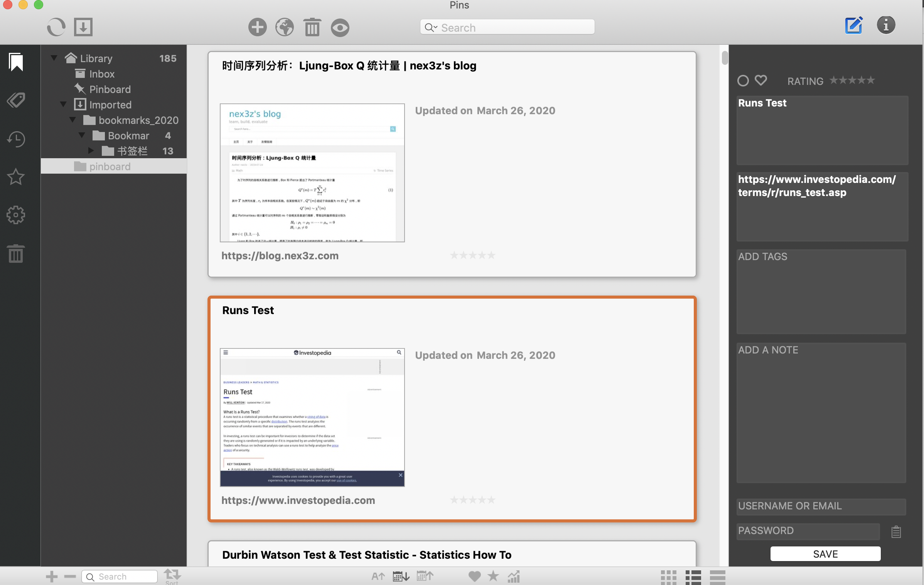
Task: Click the add new bookmark icon
Action: [256, 27]
